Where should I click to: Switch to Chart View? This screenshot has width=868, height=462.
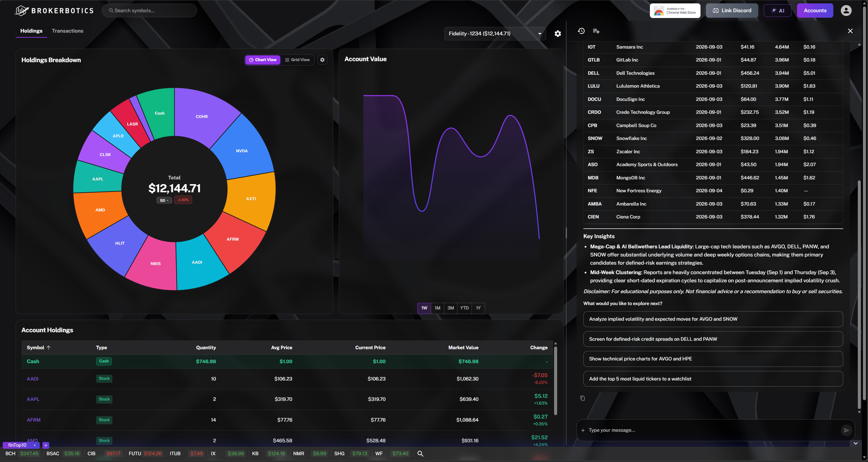[x=263, y=60]
